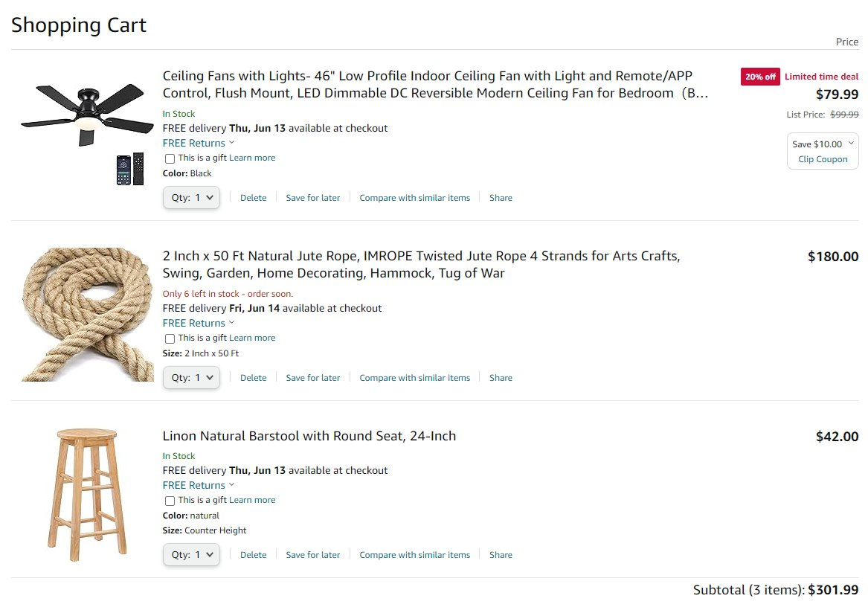Expand the barstool quantity selector
Image resolution: width=868 pixels, height=613 pixels.
tap(192, 555)
